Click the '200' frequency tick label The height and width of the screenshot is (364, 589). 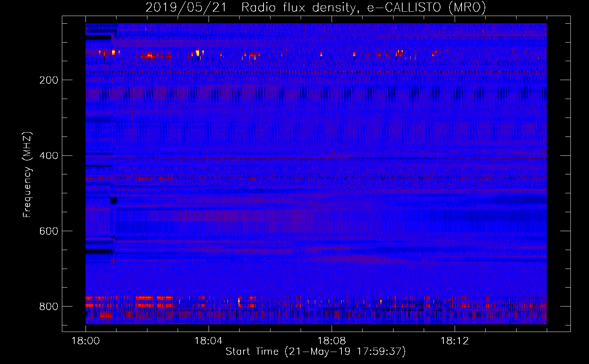point(49,80)
